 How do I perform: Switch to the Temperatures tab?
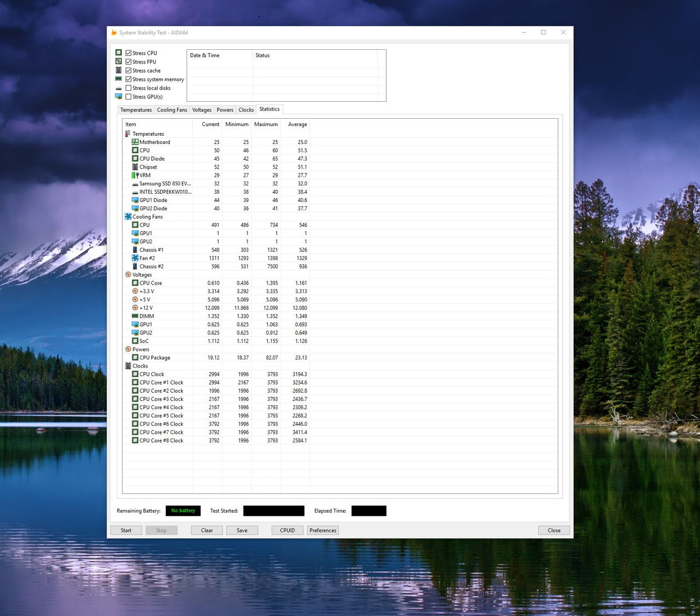pyautogui.click(x=136, y=110)
